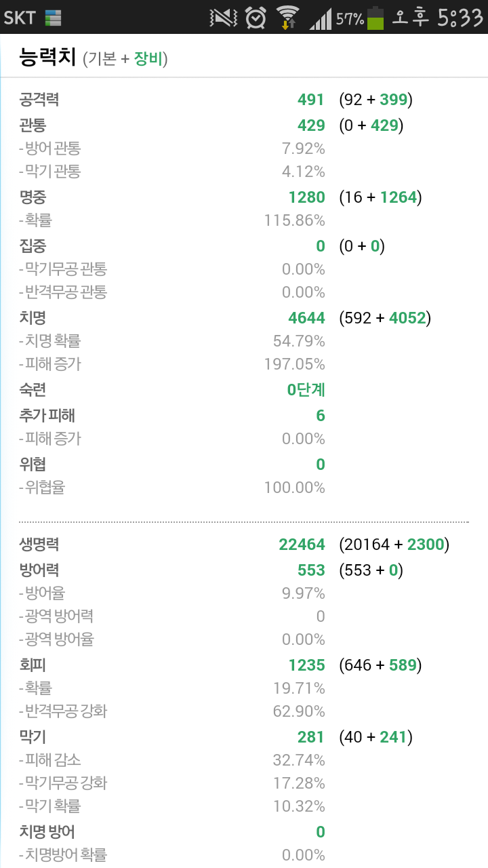This screenshot has height=868, width=488.
Task: Tap the status bar clock showing 5:33
Action: click(459, 18)
